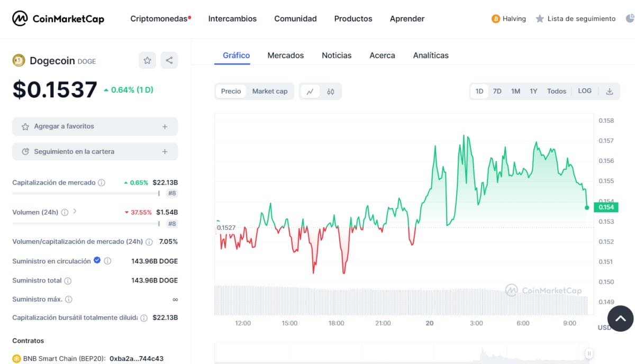Switch chart range to 7D
The image size is (635, 364).
click(497, 91)
